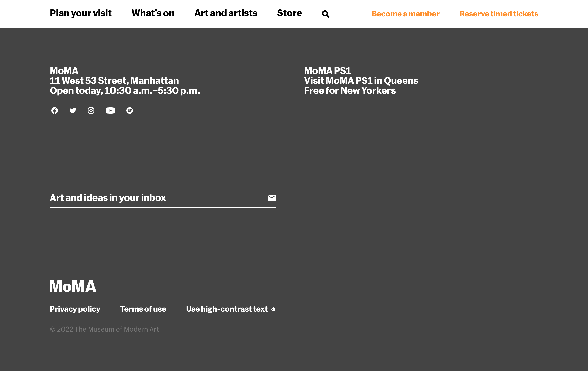Click the envelope submit icon
588x371 pixels.
click(272, 198)
